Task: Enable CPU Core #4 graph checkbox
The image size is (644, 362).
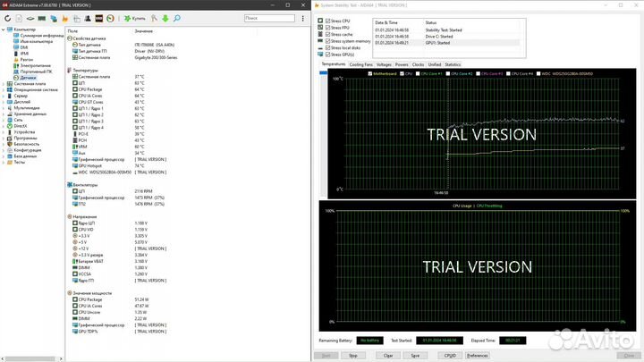Action: coord(508,74)
